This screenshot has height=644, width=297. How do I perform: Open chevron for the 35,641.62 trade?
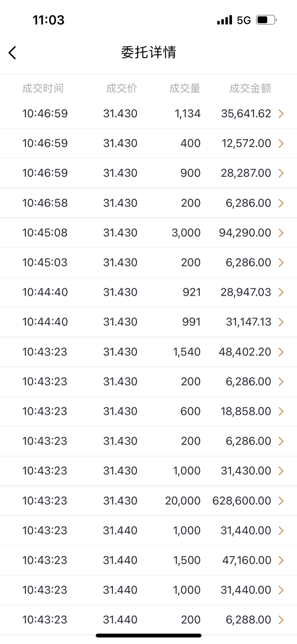pos(281,113)
